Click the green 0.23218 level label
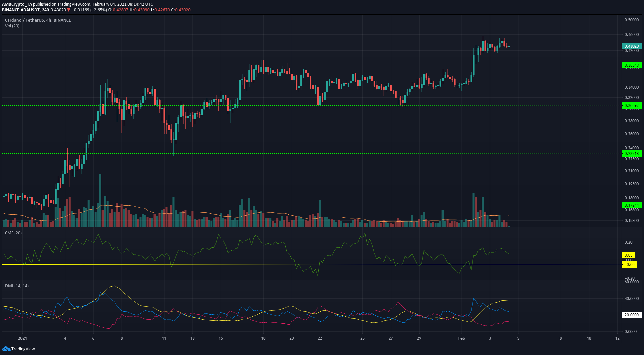This screenshot has width=644, height=355. [x=631, y=154]
